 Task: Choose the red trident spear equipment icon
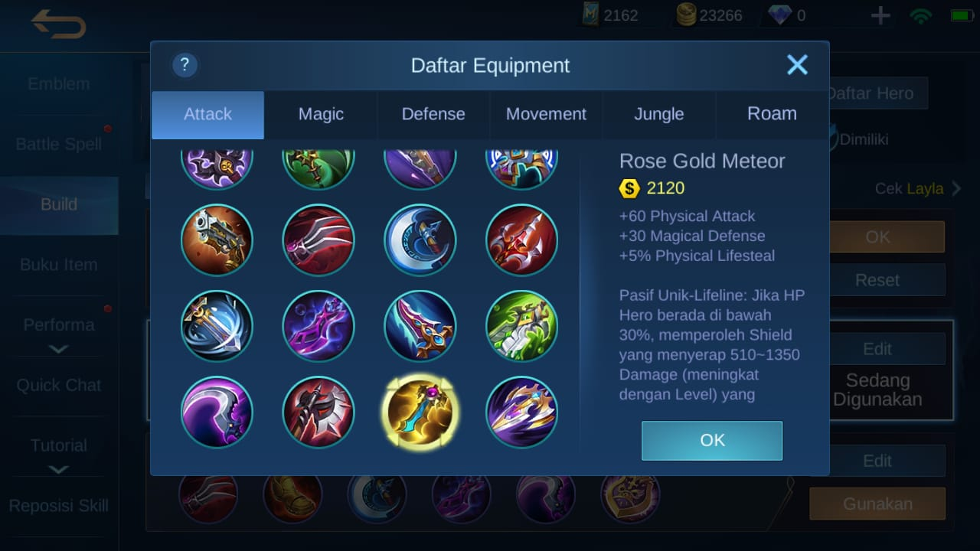tap(521, 240)
